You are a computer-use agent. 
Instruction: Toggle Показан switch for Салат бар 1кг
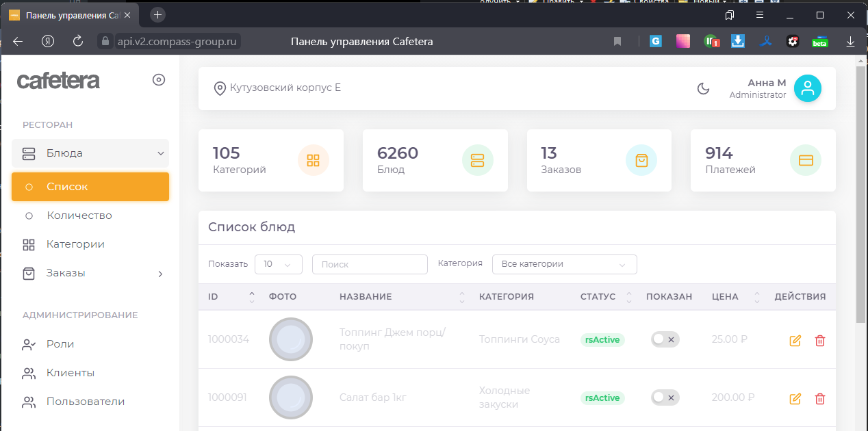point(665,397)
